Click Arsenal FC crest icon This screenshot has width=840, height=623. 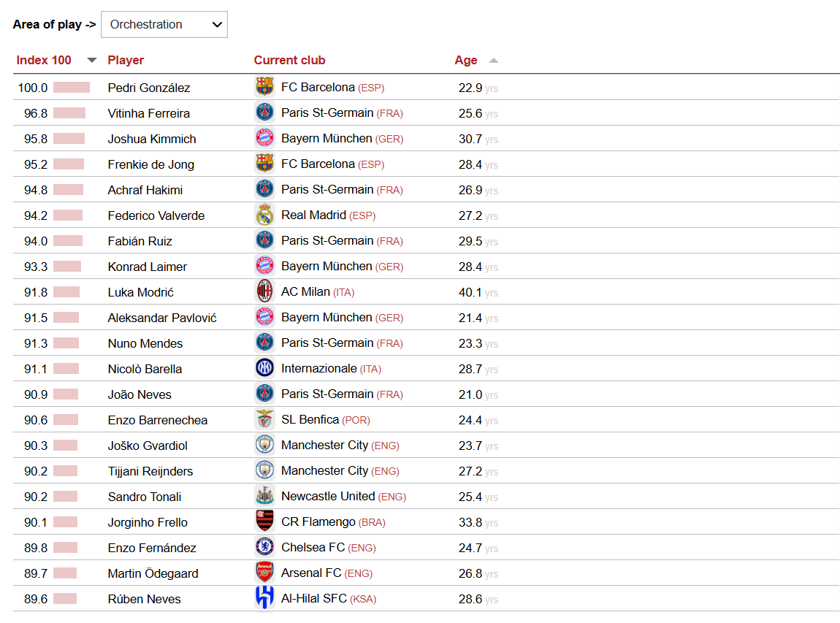[264, 573]
